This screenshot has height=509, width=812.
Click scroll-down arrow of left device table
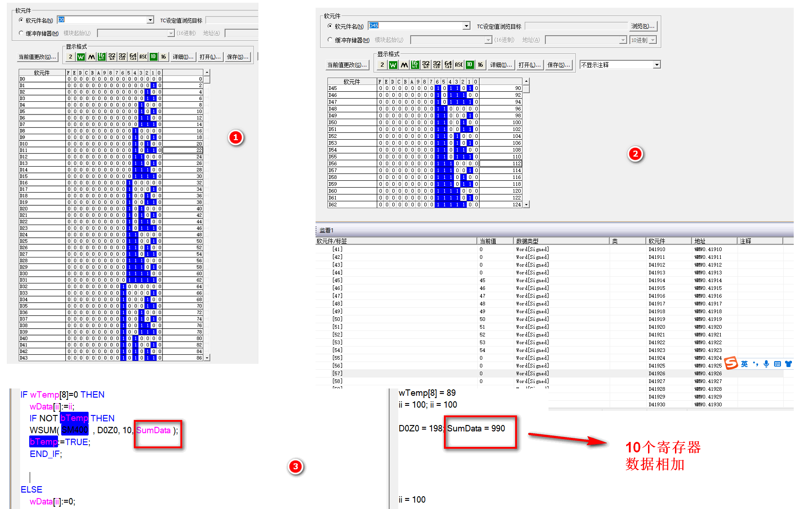tap(207, 358)
